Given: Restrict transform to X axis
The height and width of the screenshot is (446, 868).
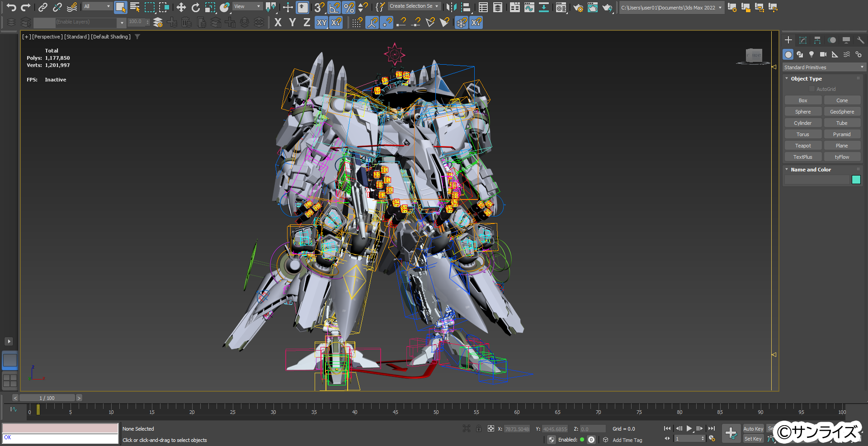Looking at the screenshot, I should click(278, 22).
